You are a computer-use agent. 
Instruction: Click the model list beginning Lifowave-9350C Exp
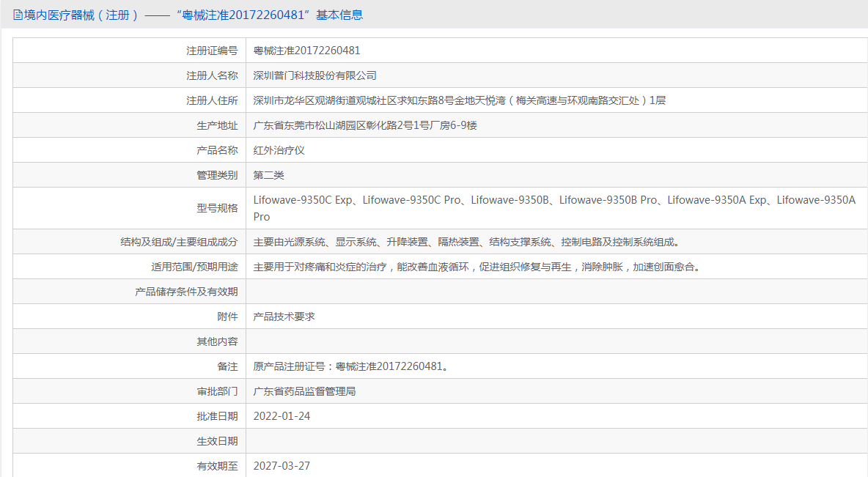click(x=555, y=208)
